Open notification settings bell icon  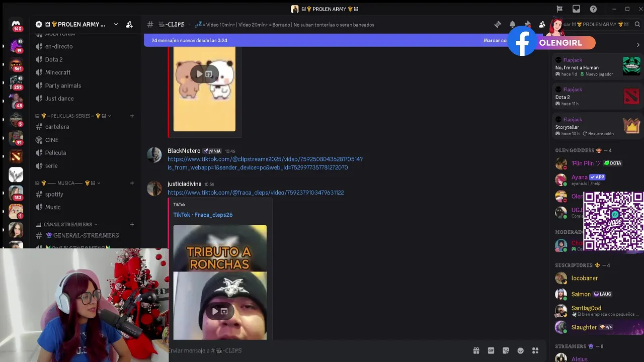[512, 24]
